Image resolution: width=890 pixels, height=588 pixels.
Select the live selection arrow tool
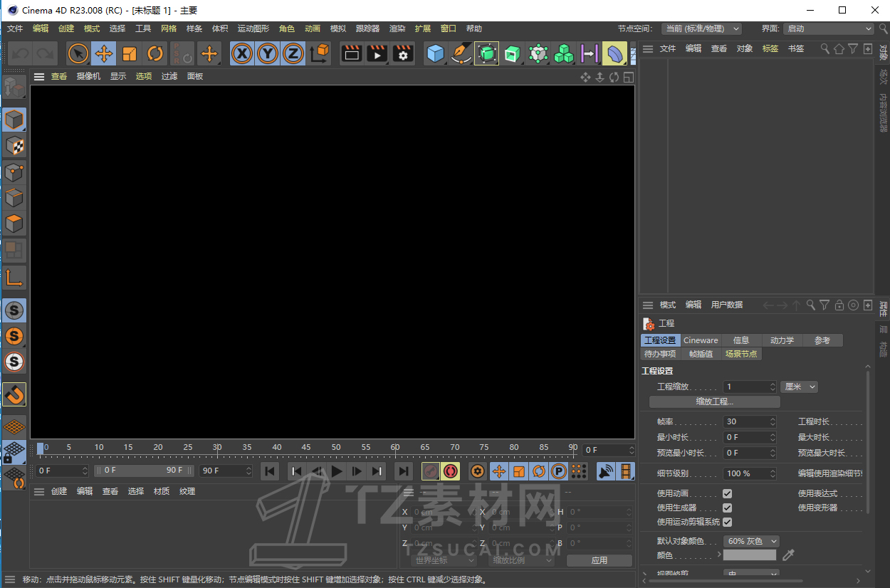(x=78, y=53)
